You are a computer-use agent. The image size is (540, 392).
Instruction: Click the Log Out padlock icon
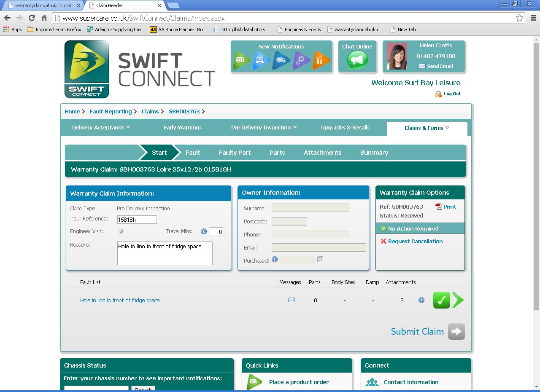click(x=438, y=94)
